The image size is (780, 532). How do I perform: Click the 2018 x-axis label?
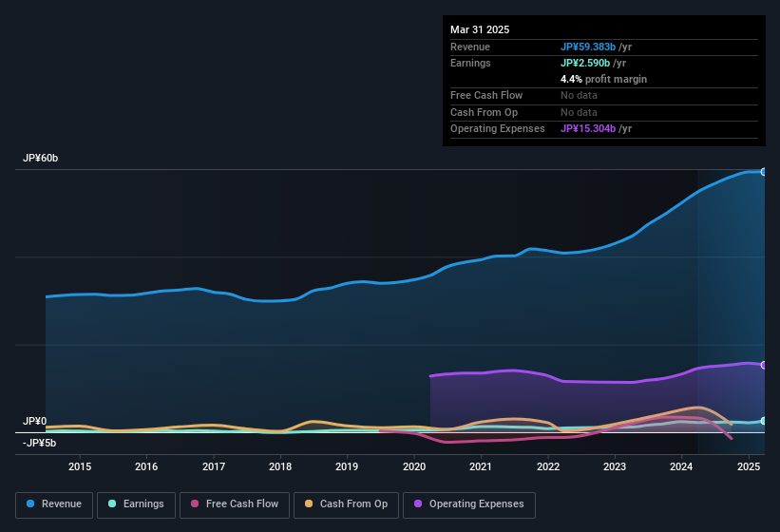280,466
